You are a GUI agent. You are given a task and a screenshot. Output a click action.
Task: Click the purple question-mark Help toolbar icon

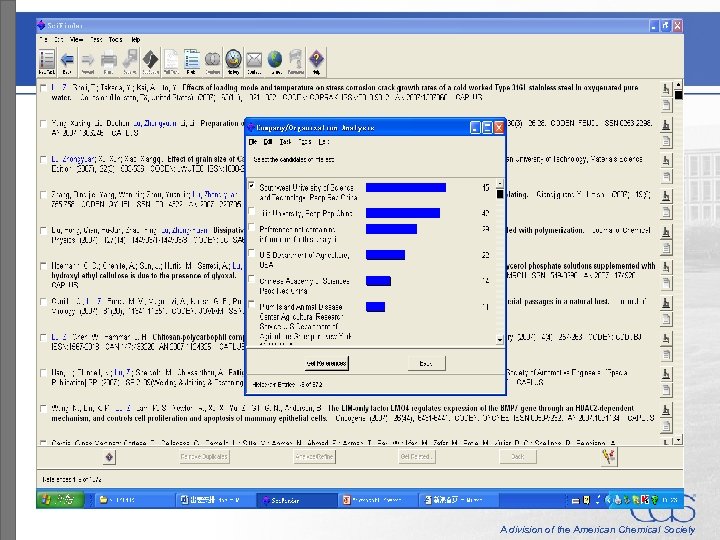(x=316, y=62)
